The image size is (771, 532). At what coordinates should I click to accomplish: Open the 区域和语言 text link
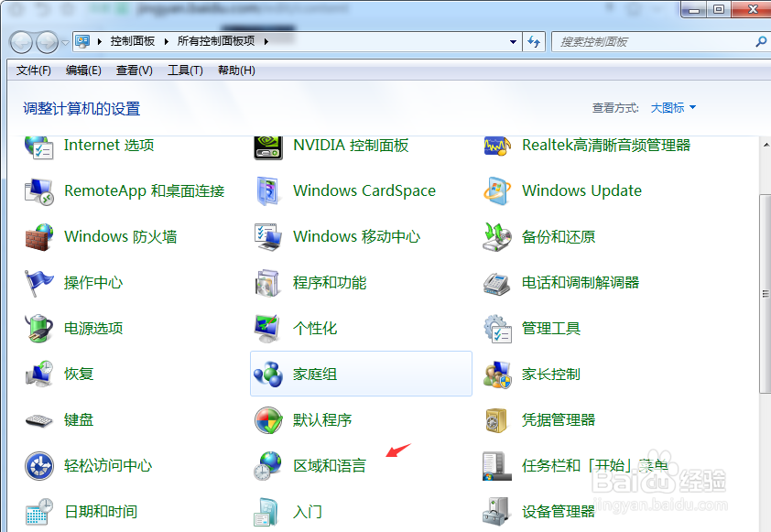(x=330, y=466)
